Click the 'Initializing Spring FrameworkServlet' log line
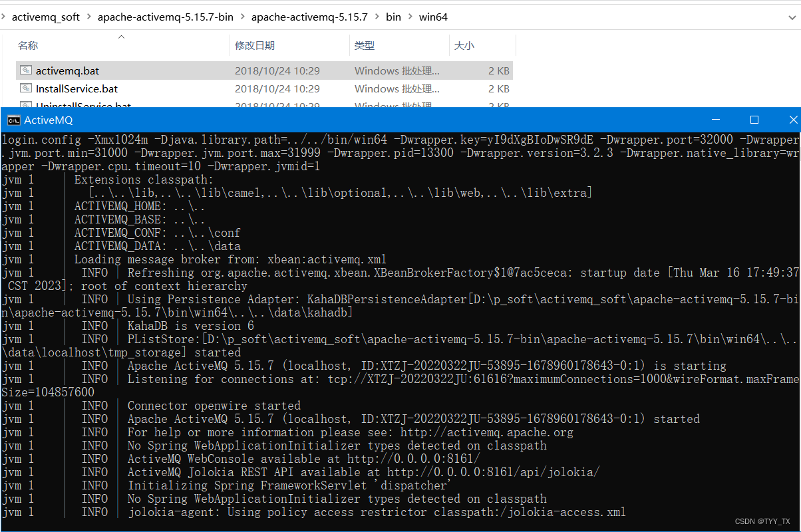 289,485
